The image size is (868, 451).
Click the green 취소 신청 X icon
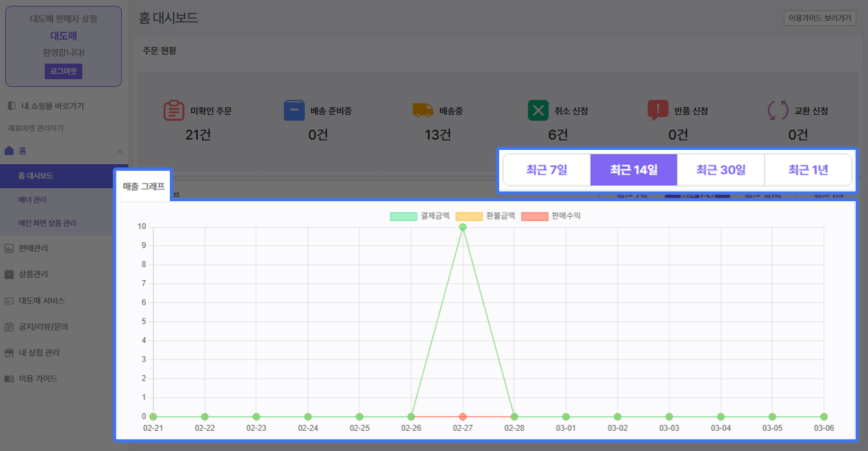click(538, 110)
